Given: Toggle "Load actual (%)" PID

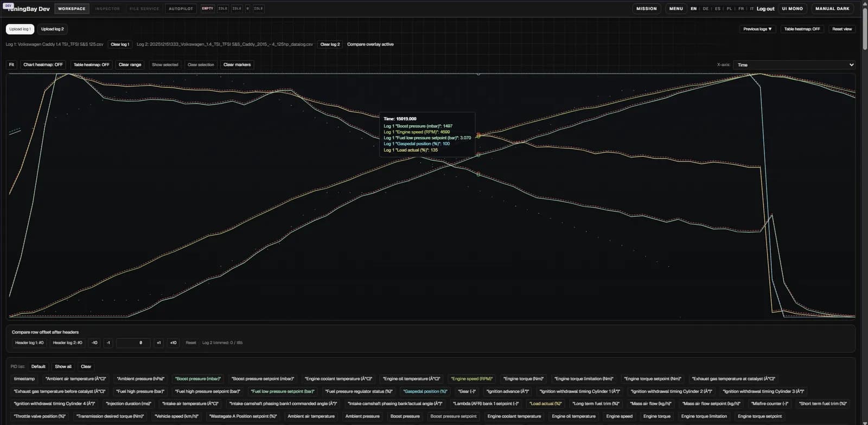Looking at the screenshot, I should tap(545, 404).
